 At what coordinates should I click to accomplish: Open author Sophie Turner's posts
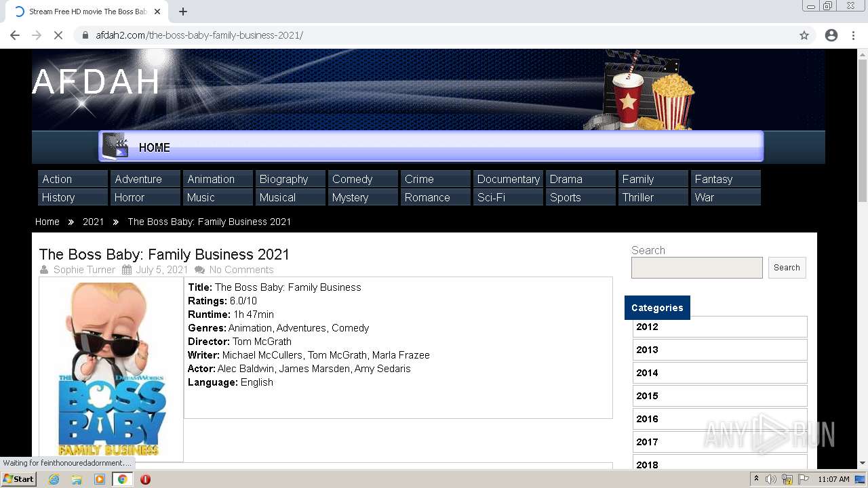pos(85,270)
